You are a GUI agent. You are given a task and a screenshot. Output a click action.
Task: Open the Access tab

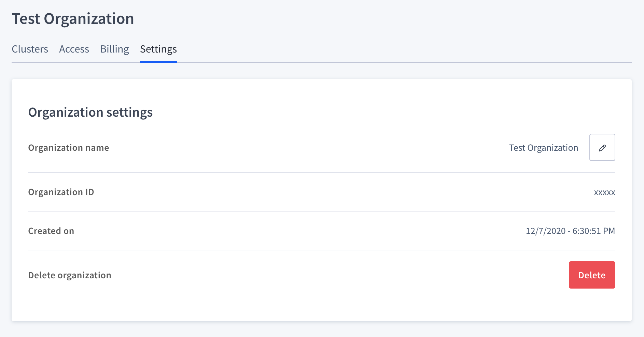click(x=74, y=49)
